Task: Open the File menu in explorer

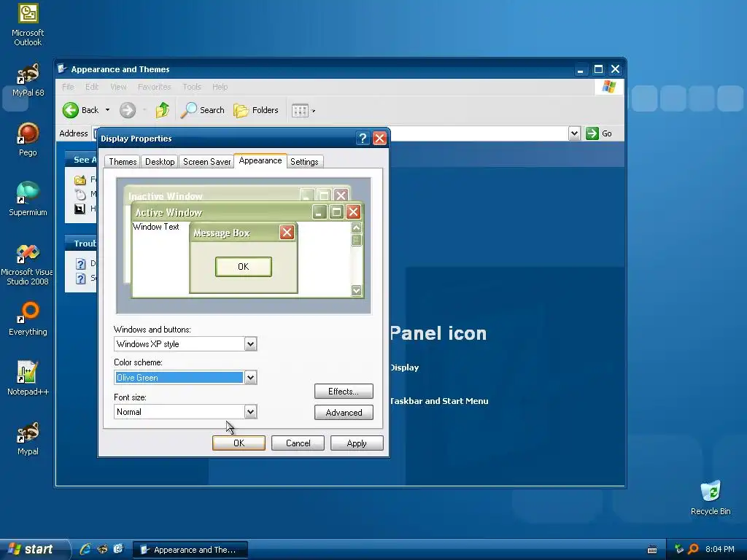Action: 68,87
